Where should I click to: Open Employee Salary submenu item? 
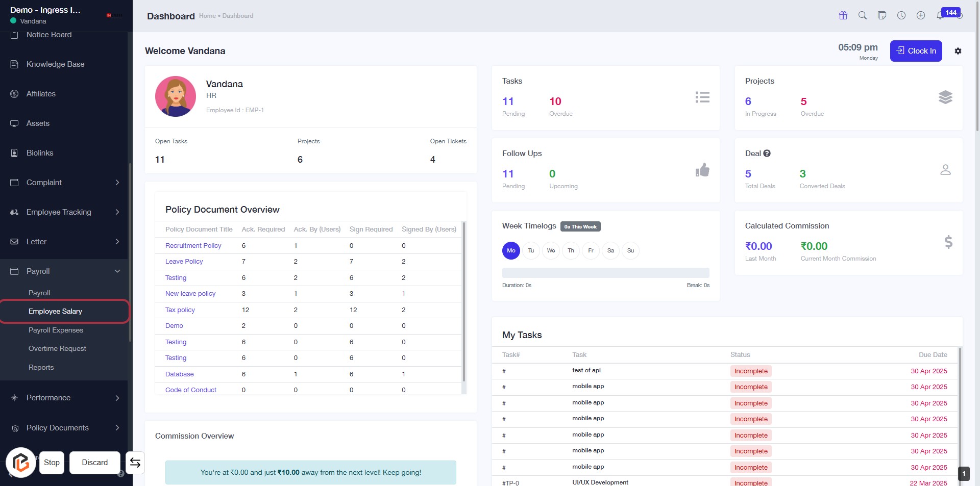pos(55,312)
